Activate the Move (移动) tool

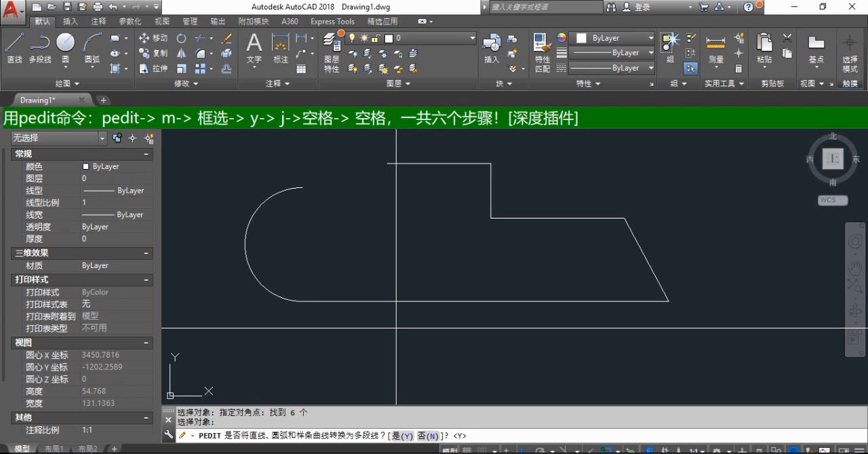tap(153, 38)
